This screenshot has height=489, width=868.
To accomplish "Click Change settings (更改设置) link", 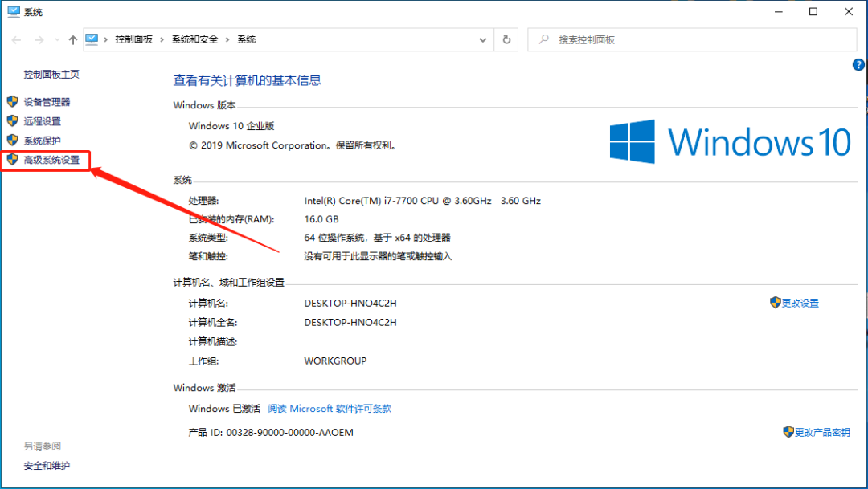I will 800,304.
